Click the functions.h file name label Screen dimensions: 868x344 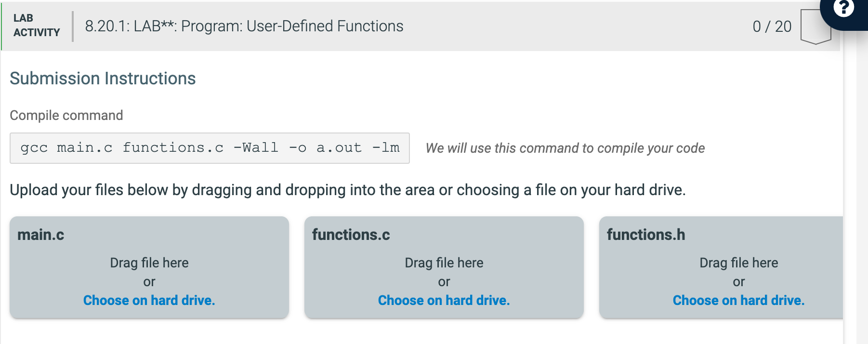tap(646, 235)
